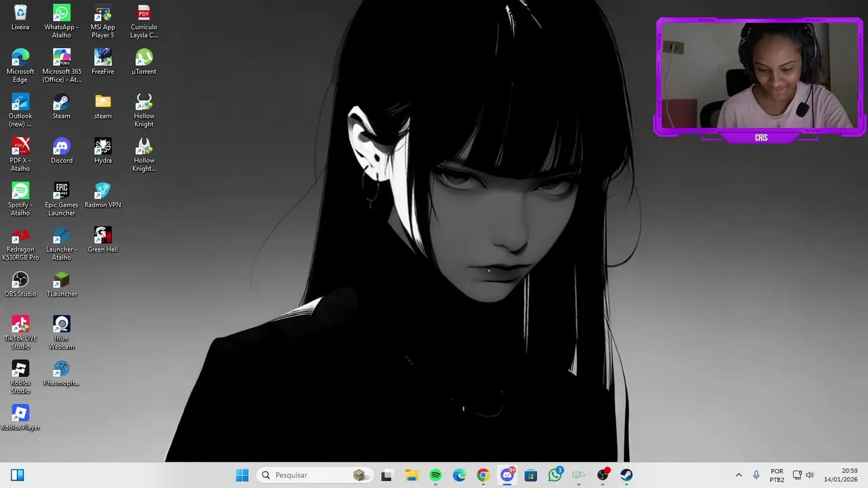Screen dimensions: 868x488
Task: Select the Iriun Webcam desktop icon
Action: click(62, 333)
